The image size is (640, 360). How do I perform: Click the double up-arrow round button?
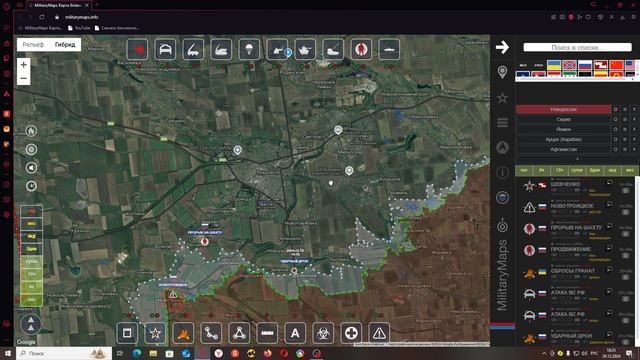31,324
